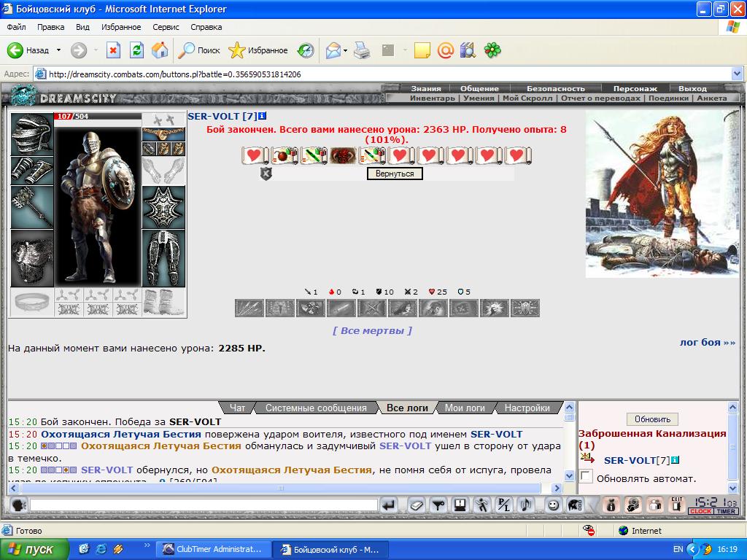Screen dimensions: 747x560
Task: Click the private message arrow beside SER-VOLT
Action: (588, 459)
